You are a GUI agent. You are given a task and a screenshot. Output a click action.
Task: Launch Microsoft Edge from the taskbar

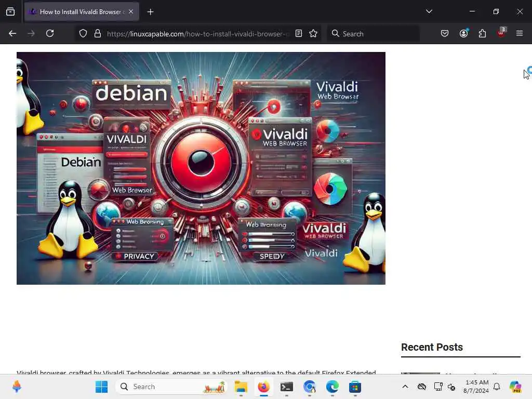(x=332, y=387)
